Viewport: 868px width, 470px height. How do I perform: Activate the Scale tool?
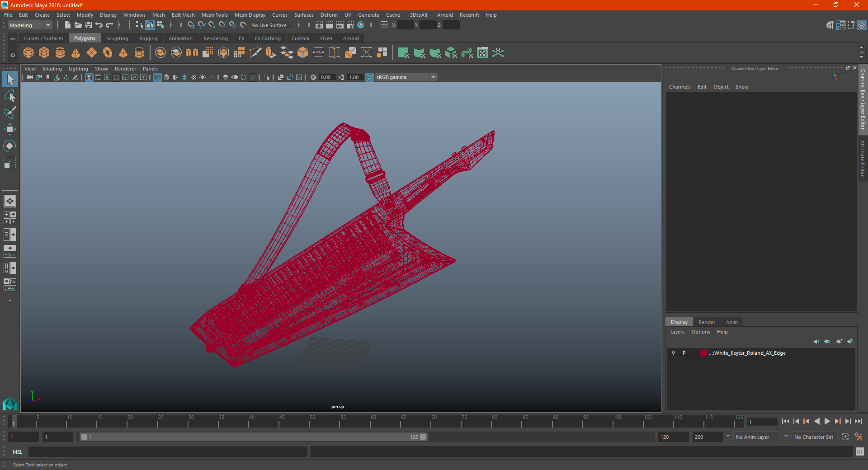10,163
